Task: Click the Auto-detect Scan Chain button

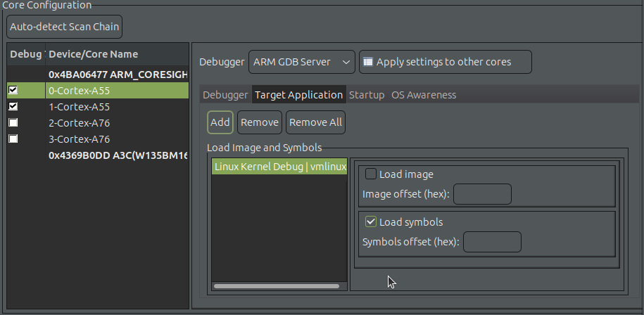Action: coord(64,27)
